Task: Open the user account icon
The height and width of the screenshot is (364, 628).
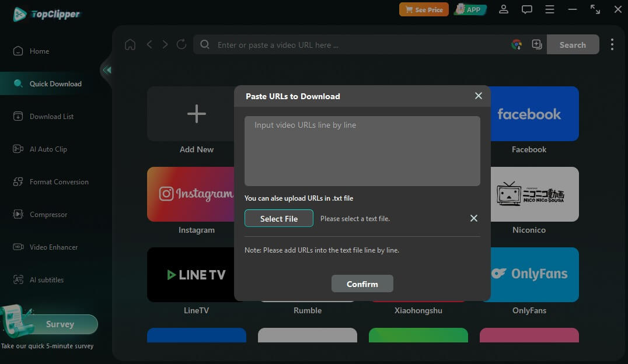Action: [504, 9]
